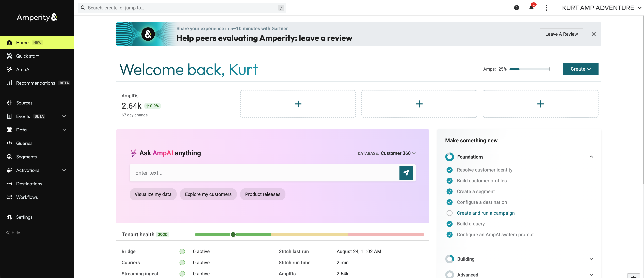
Task: Check the Create and run a campaign circle
Action: (x=449, y=213)
